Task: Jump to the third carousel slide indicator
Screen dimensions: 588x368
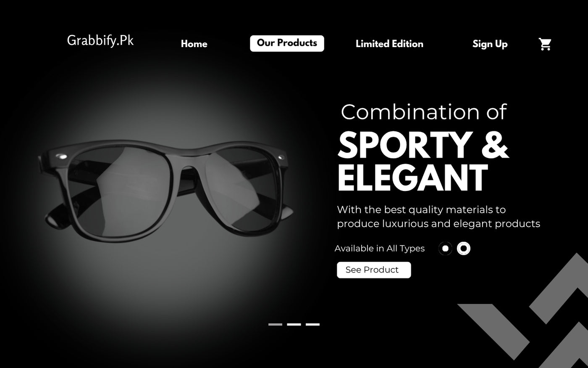Action: (x=312, y=324)
